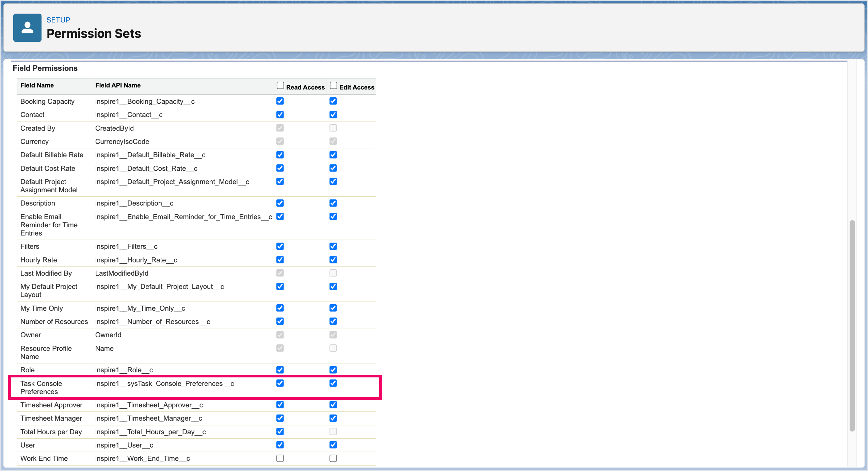Uncheck Edit Access for Number of Resources
This screenshot has height=471, width=868.
tap(333, 321)
